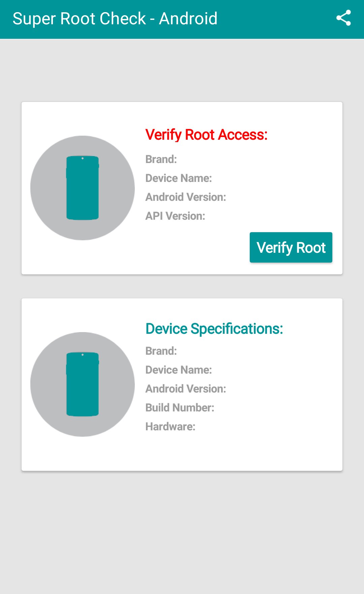364x594 pixels.
Task: Click Brand label under Verify Root Access
Action: click(161, 159)
